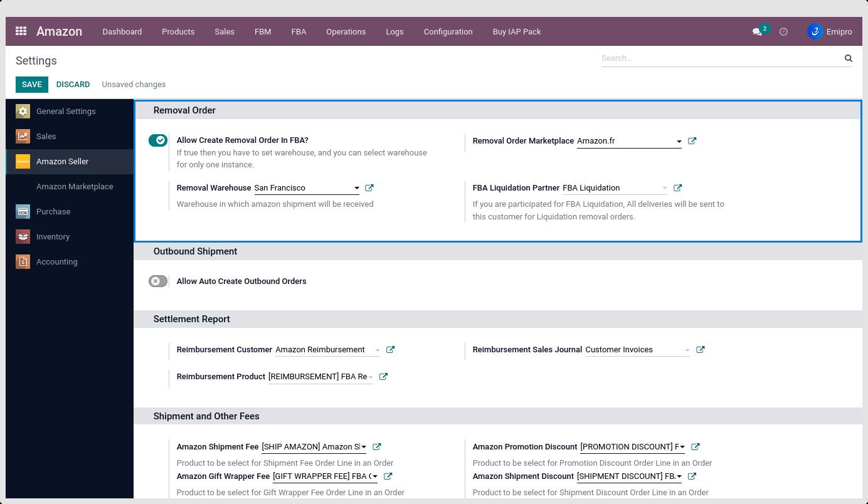Open external link for Amazon Shipment Discount
The image size is (868, 504).
pyautogui.click(x=692, y=476)
